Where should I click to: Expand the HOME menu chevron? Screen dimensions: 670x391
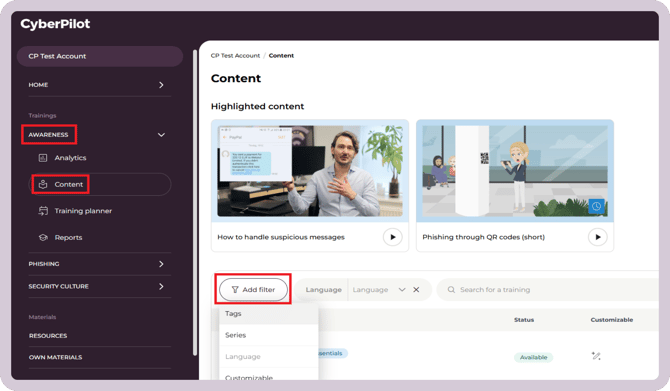[161, 85]
